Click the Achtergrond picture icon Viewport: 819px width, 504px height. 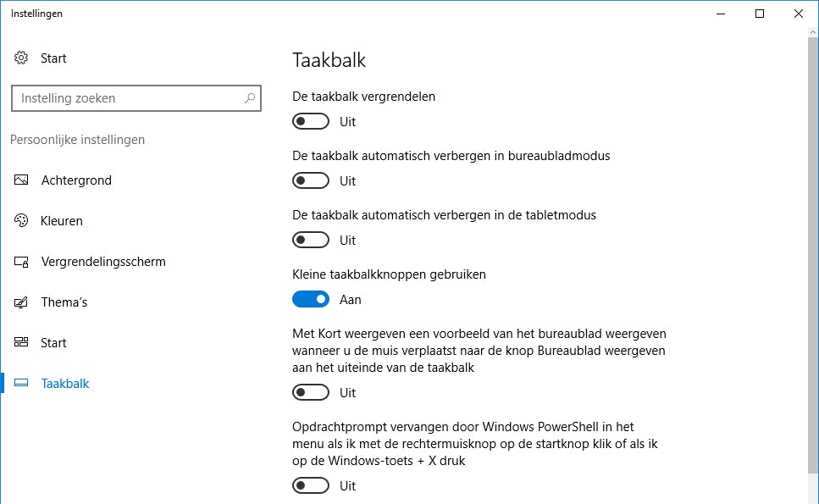click(22, 180)
